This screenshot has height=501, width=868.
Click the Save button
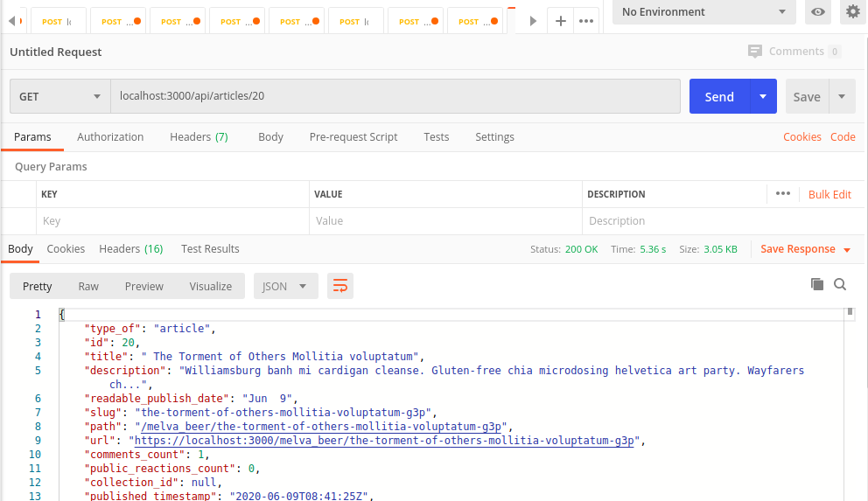807,97
